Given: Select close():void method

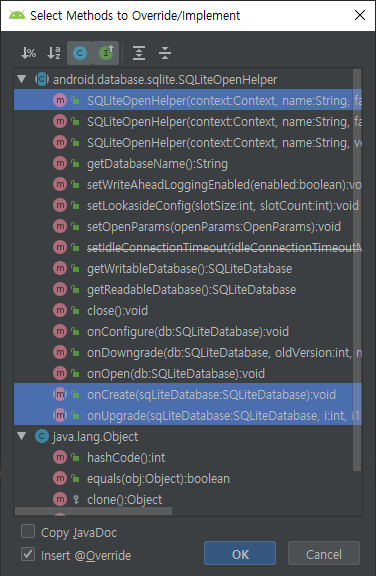Looking at the screenshot, I should click(188, 310).
